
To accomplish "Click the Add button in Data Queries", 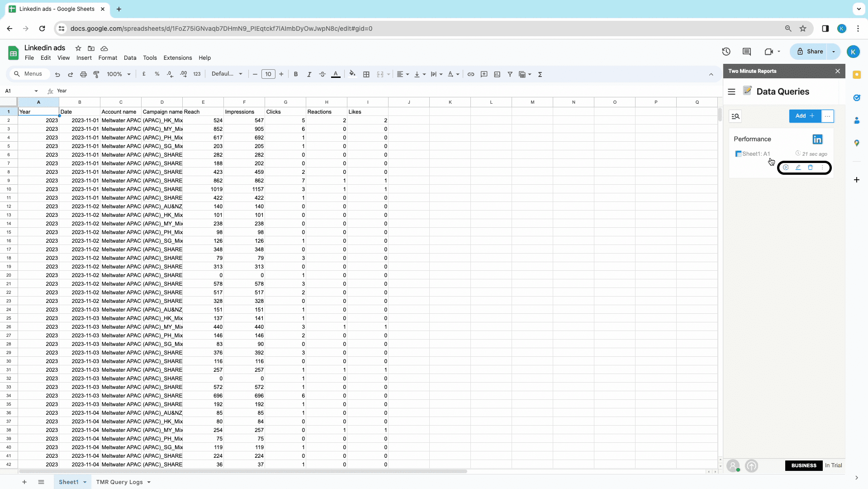I will (x=805, y=116).
